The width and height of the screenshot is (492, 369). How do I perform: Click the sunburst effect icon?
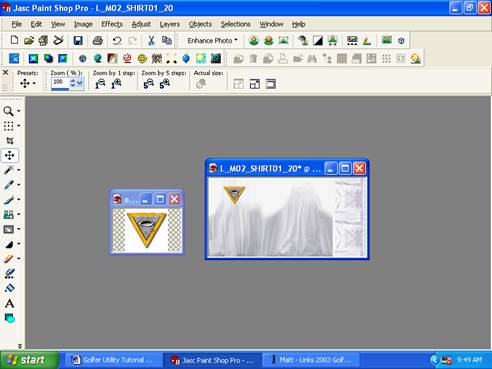201,59
